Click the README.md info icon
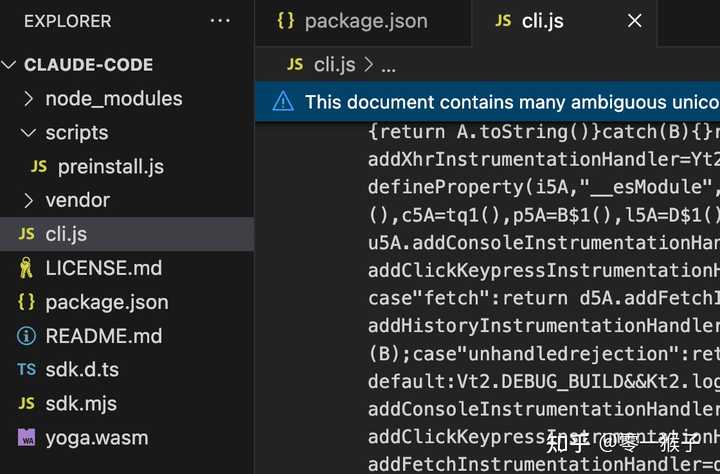 point(26,336)
